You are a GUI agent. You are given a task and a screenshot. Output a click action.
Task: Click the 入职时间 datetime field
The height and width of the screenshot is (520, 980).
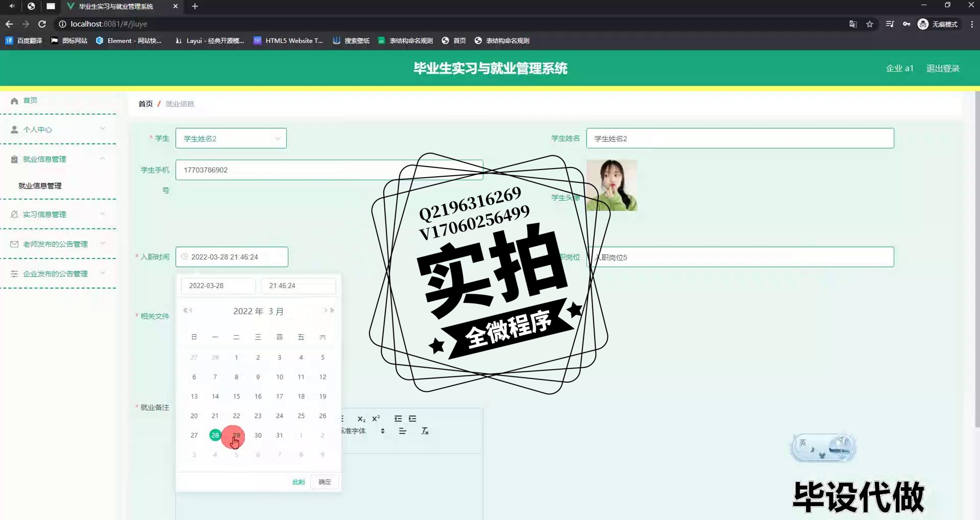pyautogui.click(x=232, y=257)
